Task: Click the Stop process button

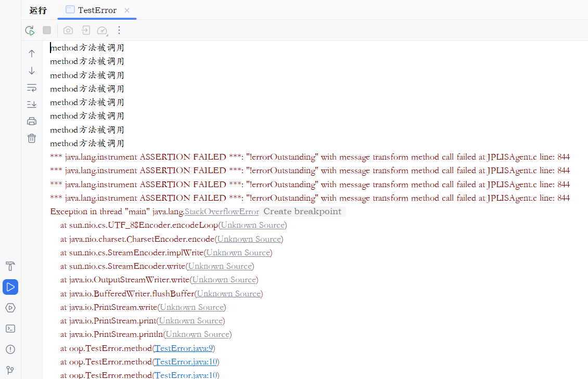Action: pos(47,31)
